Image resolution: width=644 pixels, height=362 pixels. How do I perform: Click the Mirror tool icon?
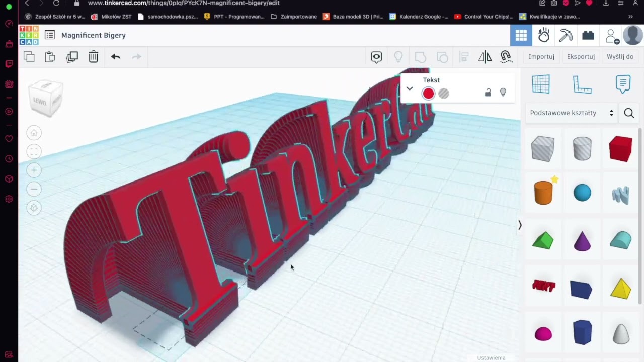[x=485, y=57]
